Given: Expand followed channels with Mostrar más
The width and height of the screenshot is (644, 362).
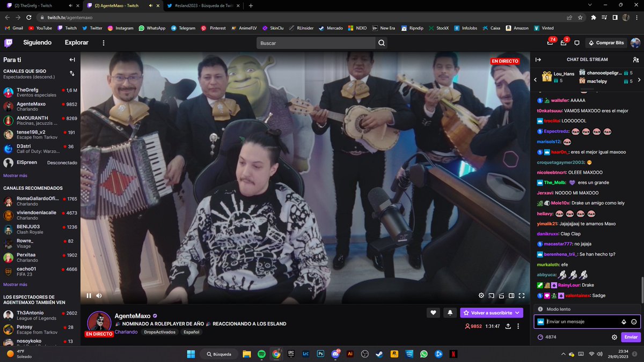Looking at the screenshot, I should coord(15,175).
